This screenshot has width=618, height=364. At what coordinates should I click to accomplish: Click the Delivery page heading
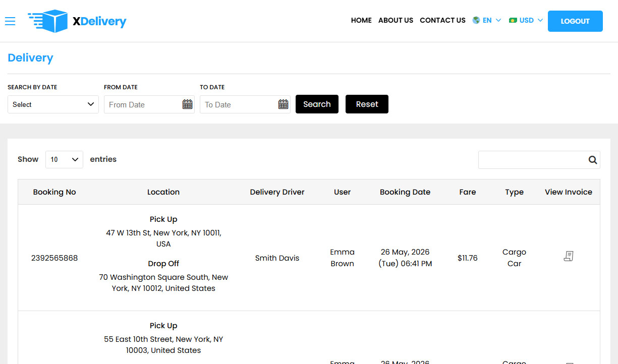(30, 58)
